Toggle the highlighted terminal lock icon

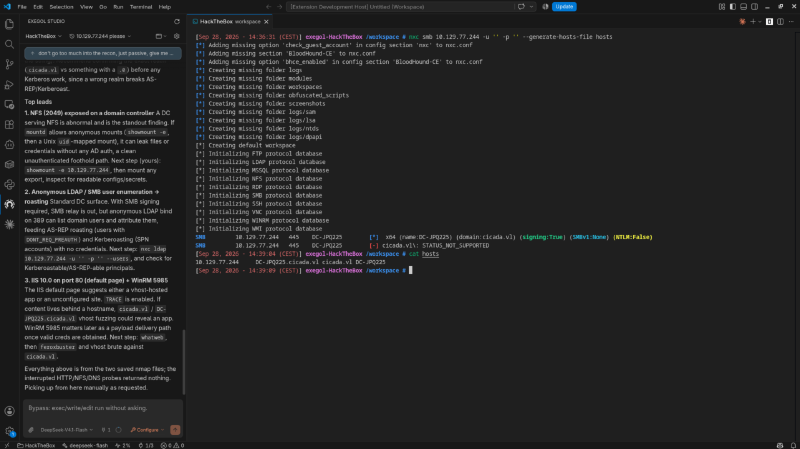click(x=769, y=21)
